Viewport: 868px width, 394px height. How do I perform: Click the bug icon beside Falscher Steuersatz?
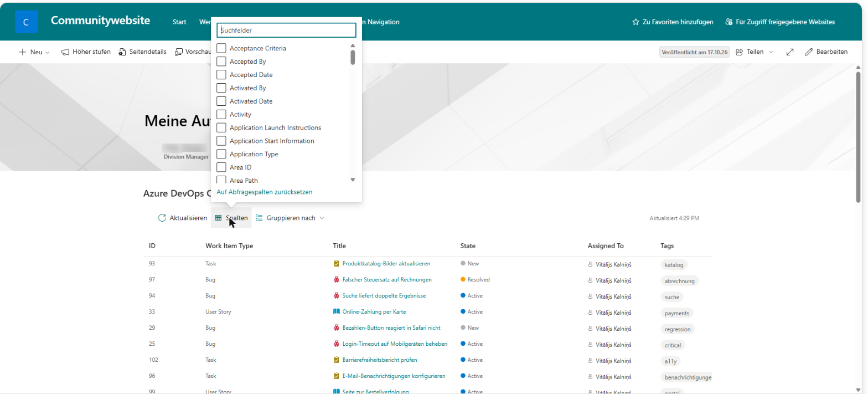pos(336,280)
